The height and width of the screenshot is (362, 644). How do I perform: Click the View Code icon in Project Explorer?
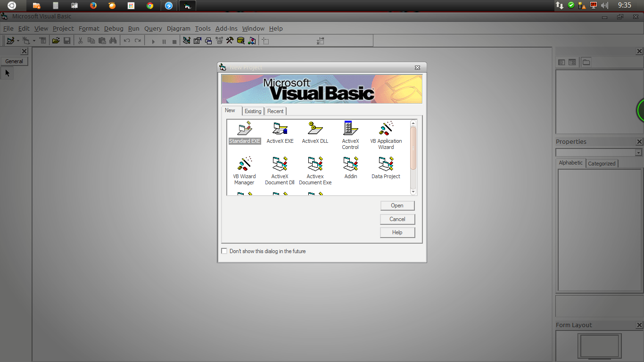pos(561,62)
